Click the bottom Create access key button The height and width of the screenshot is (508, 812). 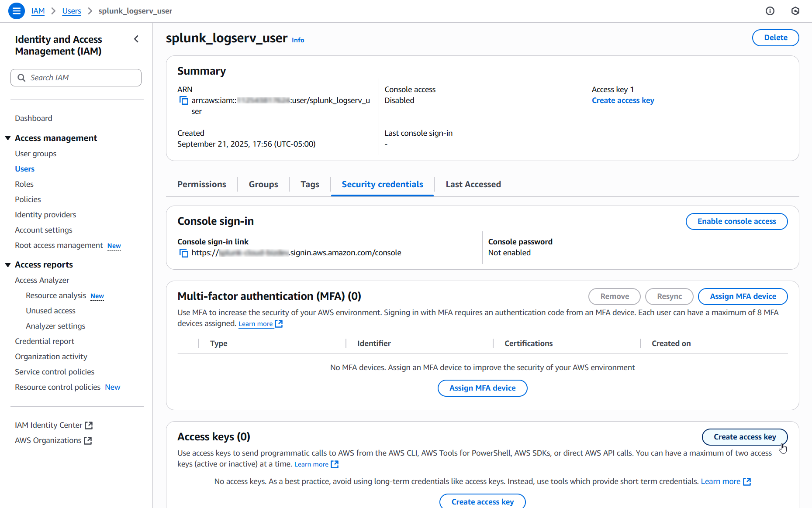click(x=482, y=501)
